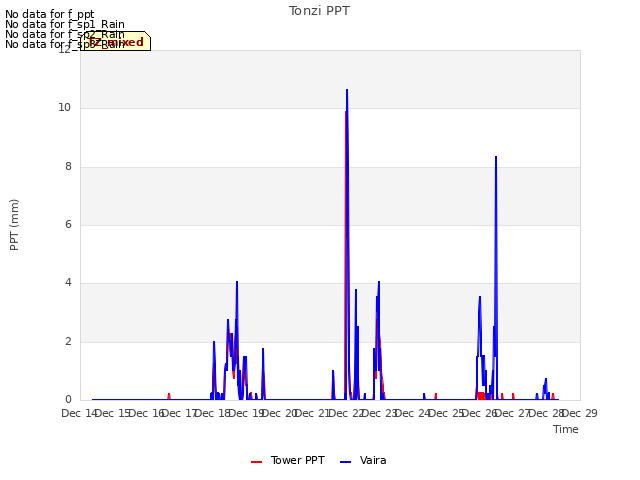Click the tallest blue Vaira peak near Dec 22
Viewport: 640px width, 480px height.
click(x=347, y=90)
